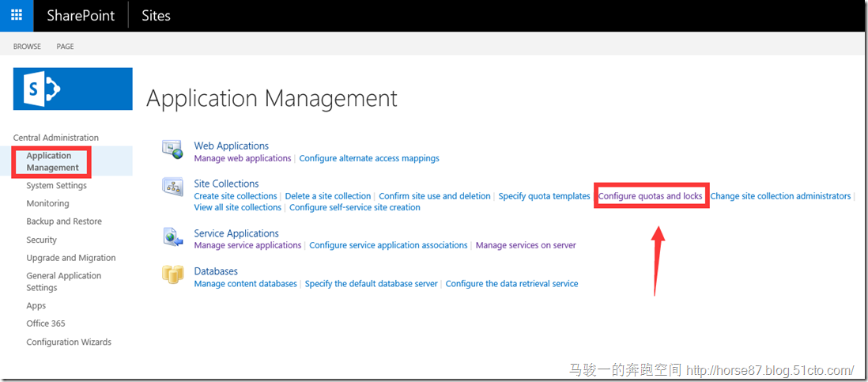Open Manage service applications link
Screen dimensions: 868x382
pyautogui.click(x=247, y=244)
